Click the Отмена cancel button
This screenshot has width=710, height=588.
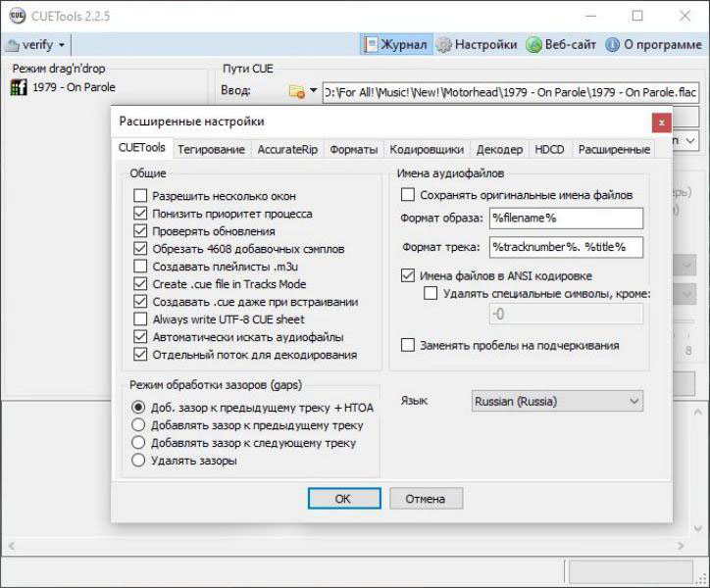point(426,499)
